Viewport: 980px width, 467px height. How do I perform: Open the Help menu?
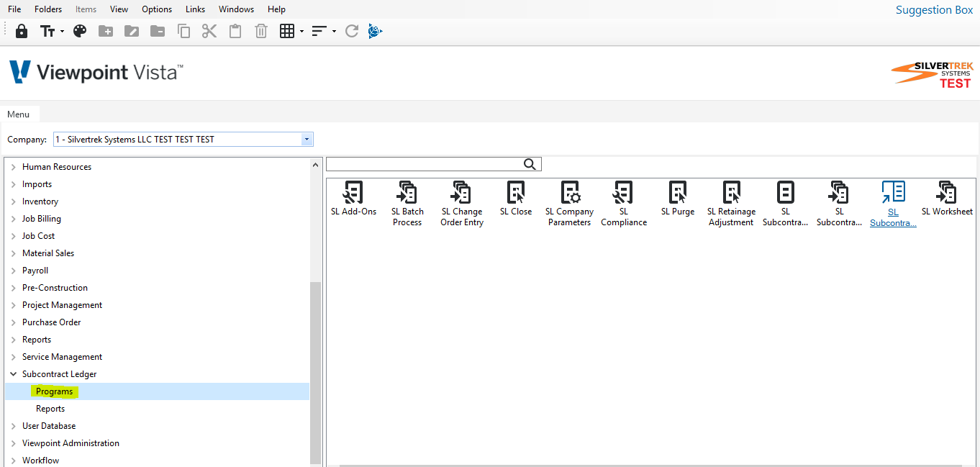276,9
